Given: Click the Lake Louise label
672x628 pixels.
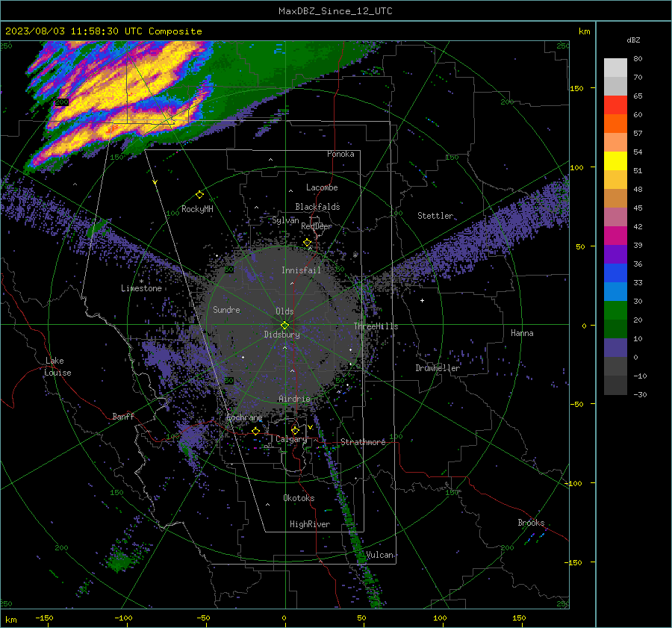Looking at the screenshot, I should click(x=57, y=367).
